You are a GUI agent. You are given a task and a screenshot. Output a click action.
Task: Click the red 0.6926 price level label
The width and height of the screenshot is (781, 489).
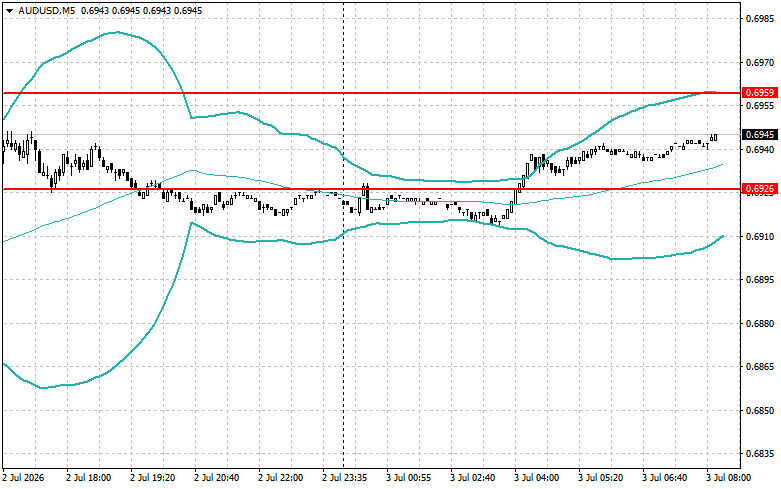(760, 189)
